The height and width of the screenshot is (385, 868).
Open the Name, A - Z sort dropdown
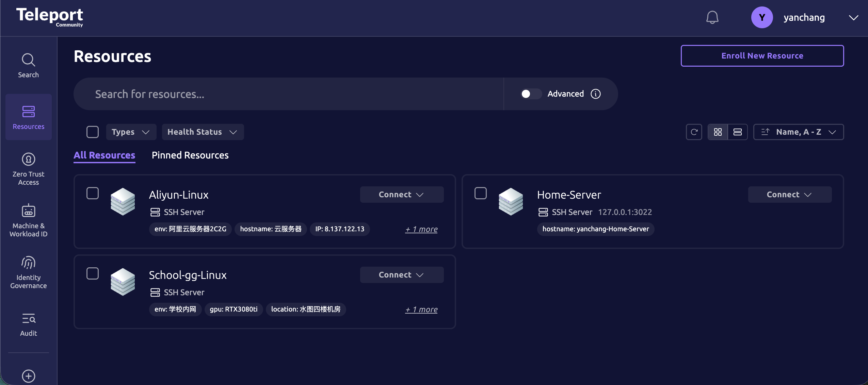click(798, 132)
